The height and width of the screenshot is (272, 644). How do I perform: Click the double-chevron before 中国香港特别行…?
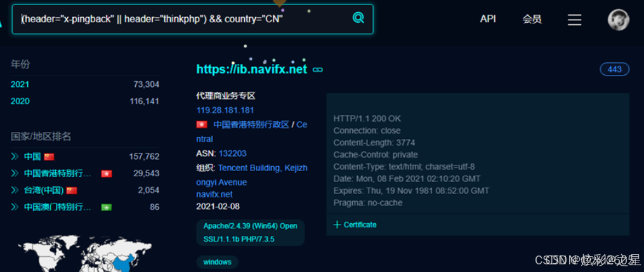pyautogui.click(x=15, y=174)
